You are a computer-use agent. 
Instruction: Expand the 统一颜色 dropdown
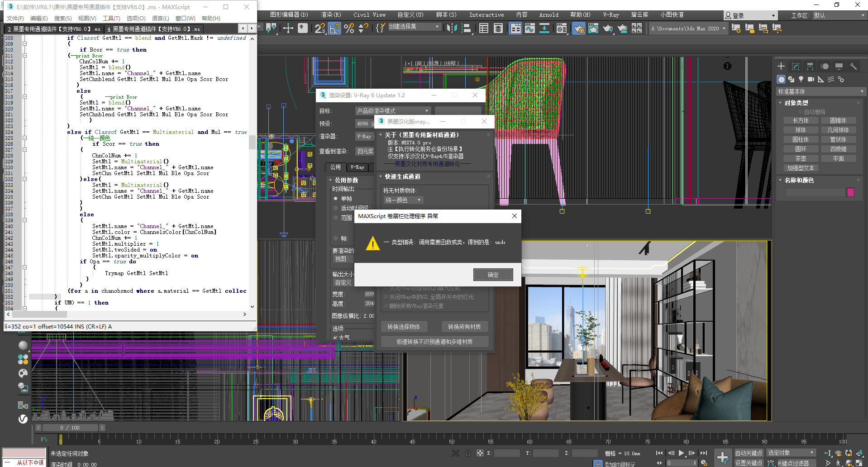click(402, 200)
